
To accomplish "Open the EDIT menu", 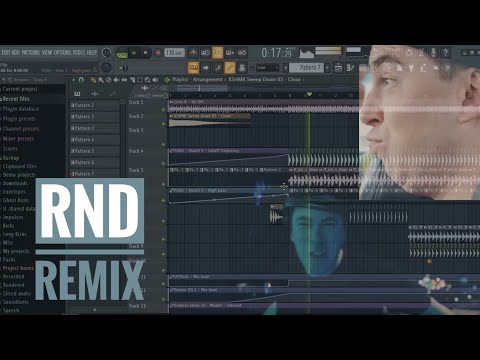I will click(6, 52).
